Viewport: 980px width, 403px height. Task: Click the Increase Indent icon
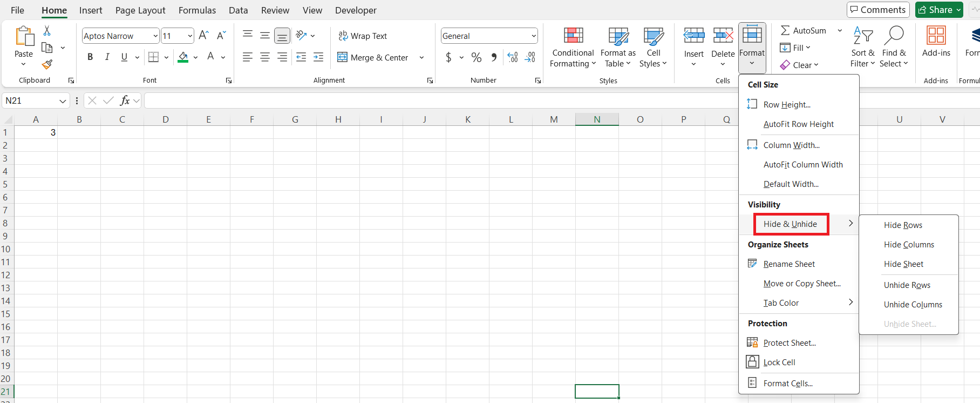coord(318,57)
